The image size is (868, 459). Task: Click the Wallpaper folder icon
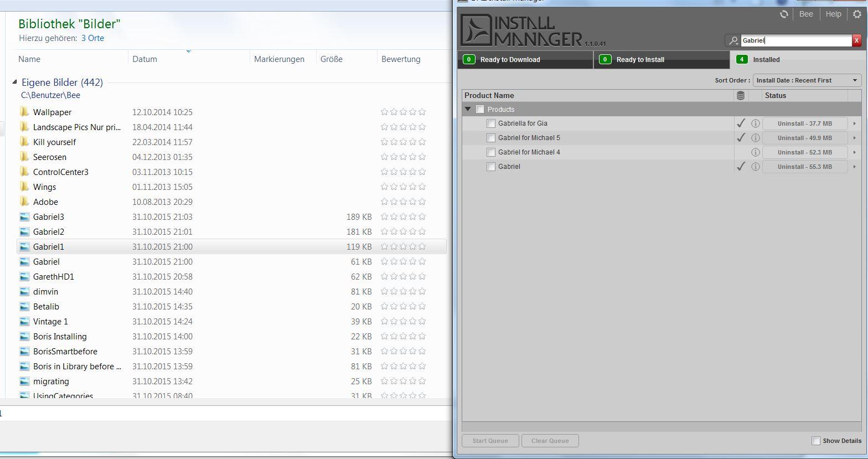pyautogui.click(x=24, y=112)
